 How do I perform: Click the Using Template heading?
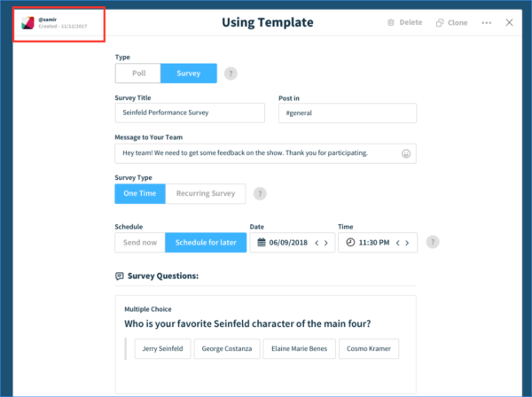point(268,22)
